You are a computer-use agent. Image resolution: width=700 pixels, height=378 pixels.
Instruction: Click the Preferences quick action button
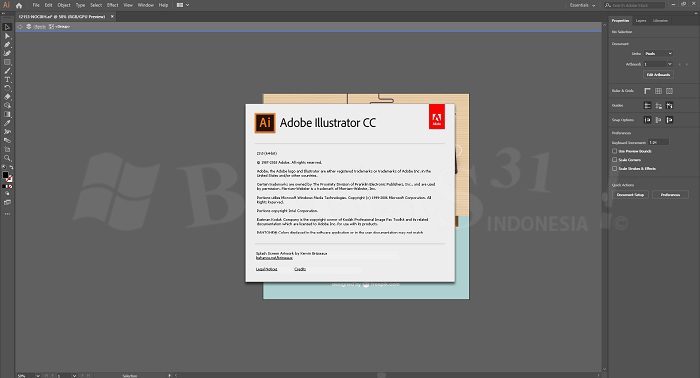[x=670, y=195]
